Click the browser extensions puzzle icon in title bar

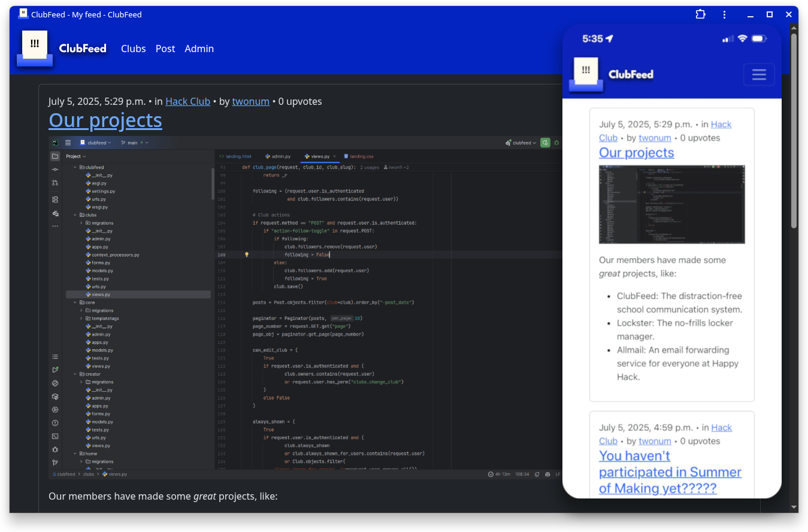click(x=700, y=14)
